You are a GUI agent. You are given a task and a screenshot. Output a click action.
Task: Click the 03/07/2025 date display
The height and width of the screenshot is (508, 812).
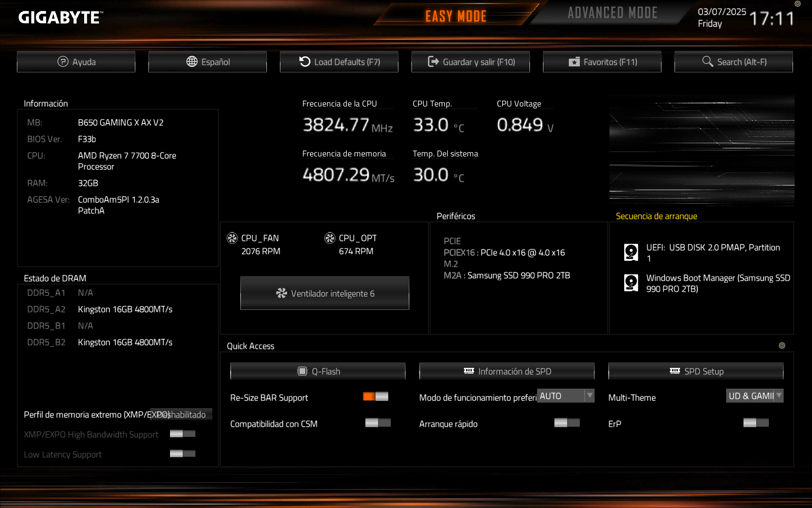(x=722, y=12)
